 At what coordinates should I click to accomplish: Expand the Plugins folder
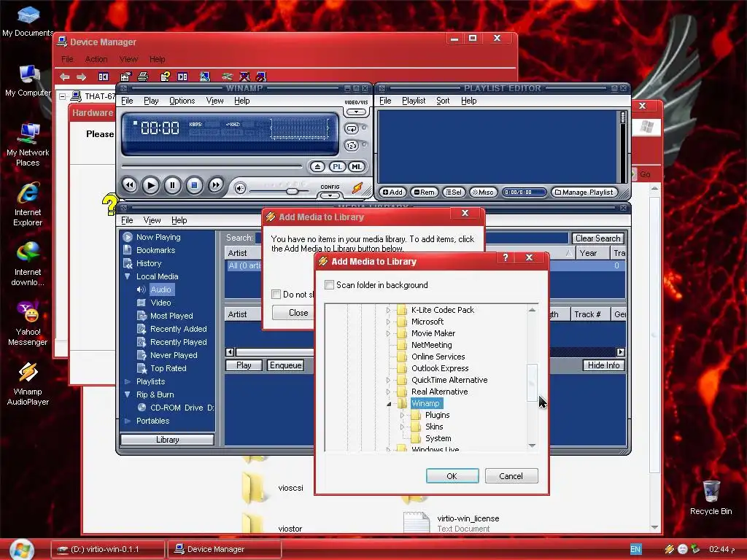pyautogui.click(x=402, y=415)
